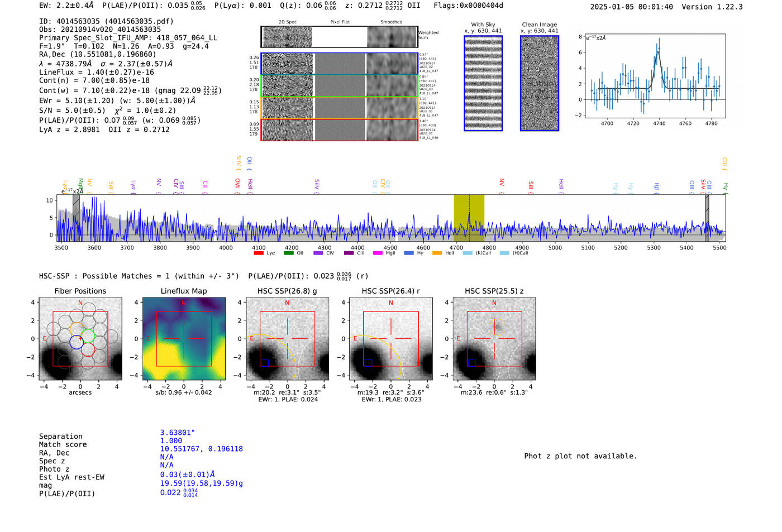Image resolution: width=782 pixels, height=532 pixels.
Task: Click the Weighted Sum 2D spectrum row
Action: coord(340,37)
